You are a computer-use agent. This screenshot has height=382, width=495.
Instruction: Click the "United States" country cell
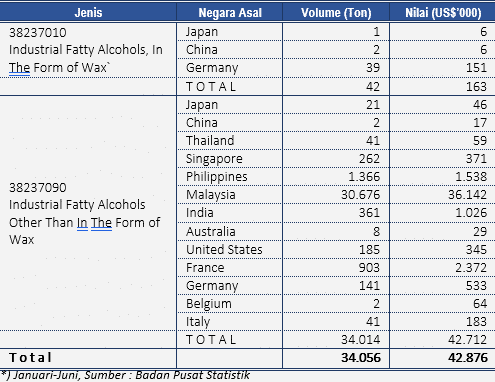(x=224, y=250)
